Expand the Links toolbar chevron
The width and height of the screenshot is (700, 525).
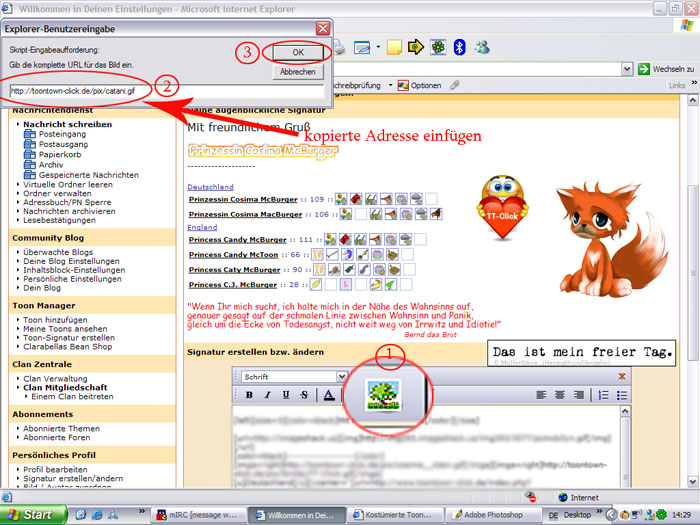point(694,83)
